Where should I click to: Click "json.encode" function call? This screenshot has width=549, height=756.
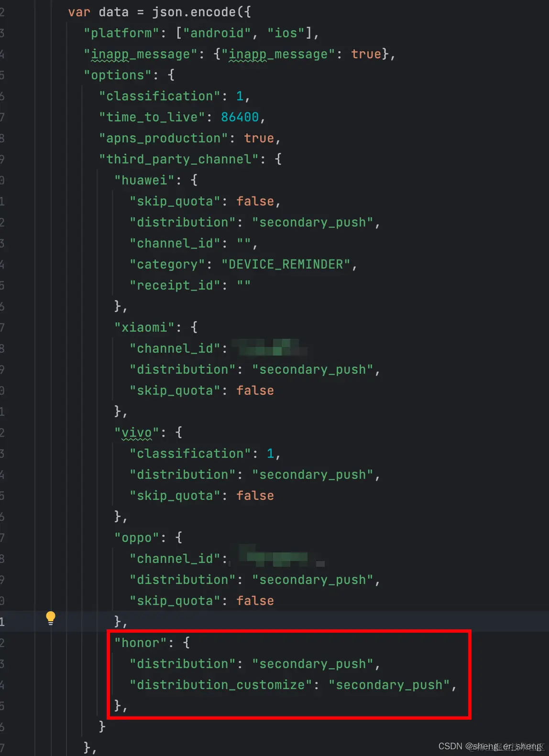194,12
